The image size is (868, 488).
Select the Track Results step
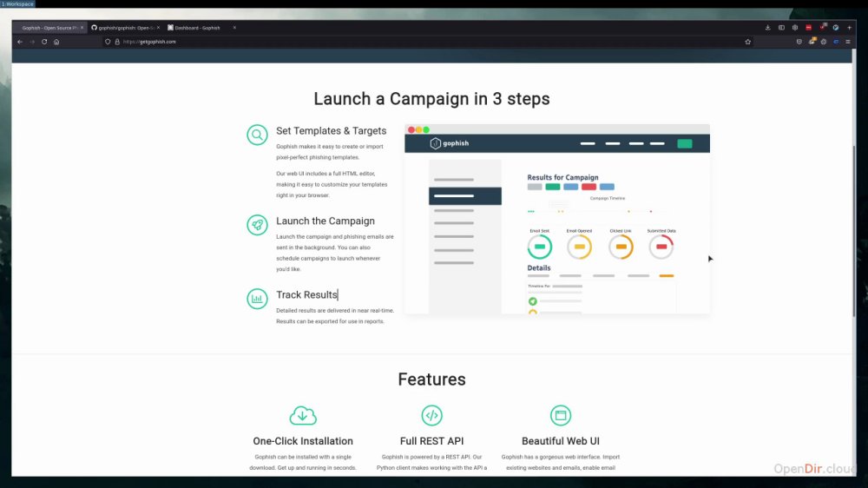(x=306, y=294)
